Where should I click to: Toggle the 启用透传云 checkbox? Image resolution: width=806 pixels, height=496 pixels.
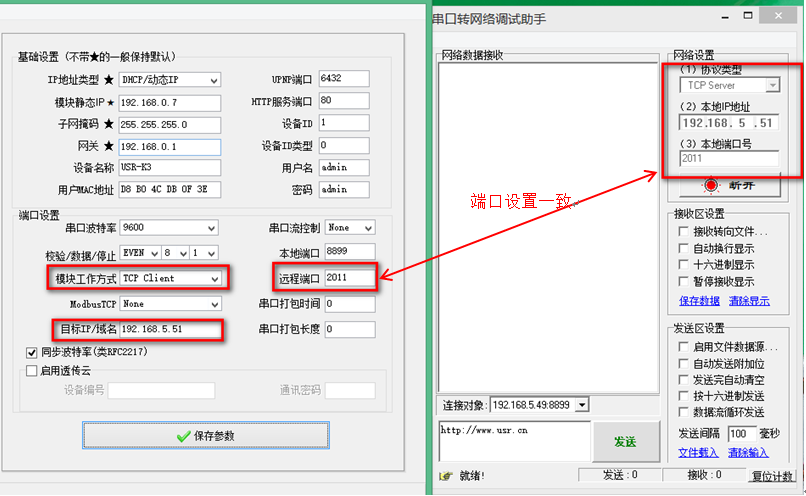tap(32, 370)
